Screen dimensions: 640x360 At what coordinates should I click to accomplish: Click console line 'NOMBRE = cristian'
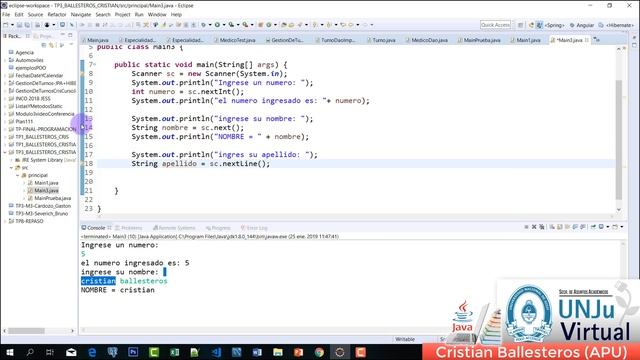click(118, 290)
